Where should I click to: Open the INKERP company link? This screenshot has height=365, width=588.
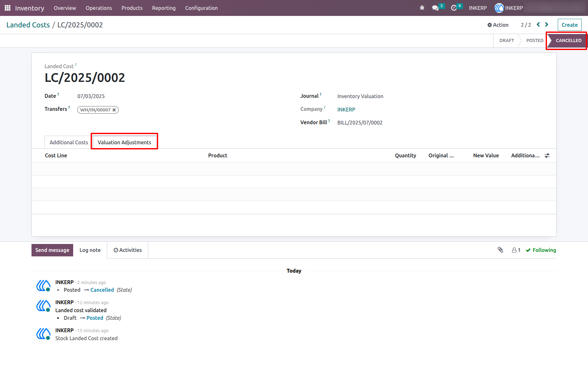pos(346,110)
